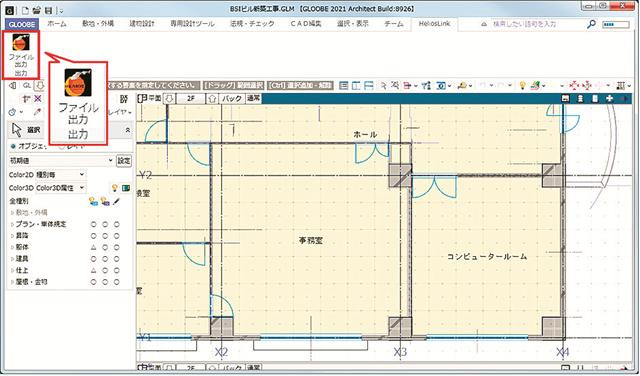Open the Color3D属性 dropdown
The image size is (640, 376).
60,188
